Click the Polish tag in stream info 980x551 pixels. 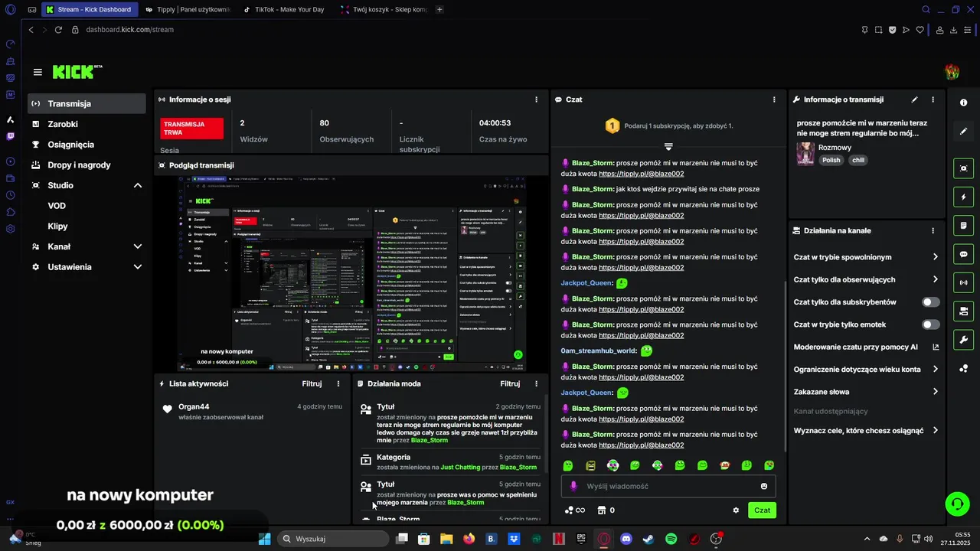pos(831,160)
